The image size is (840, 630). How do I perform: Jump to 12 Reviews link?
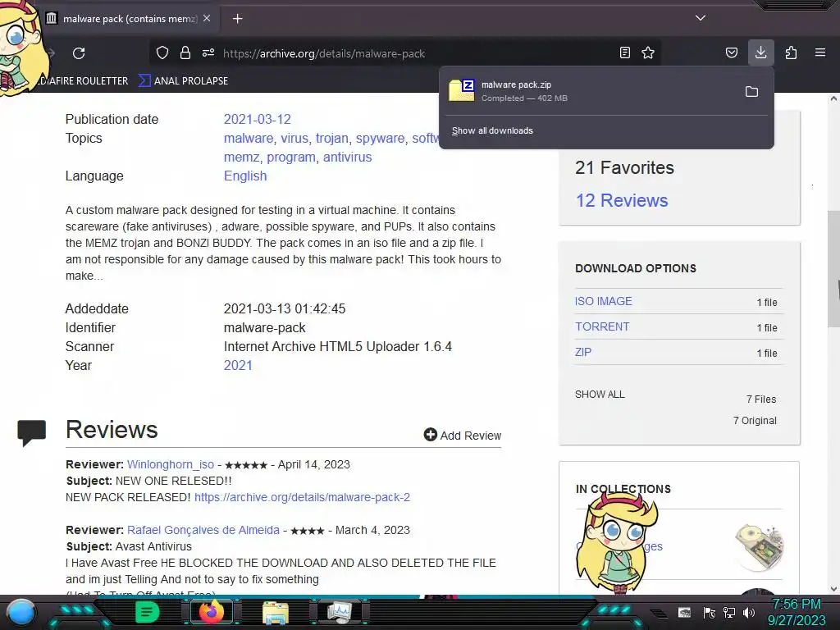tap(622, 200)
